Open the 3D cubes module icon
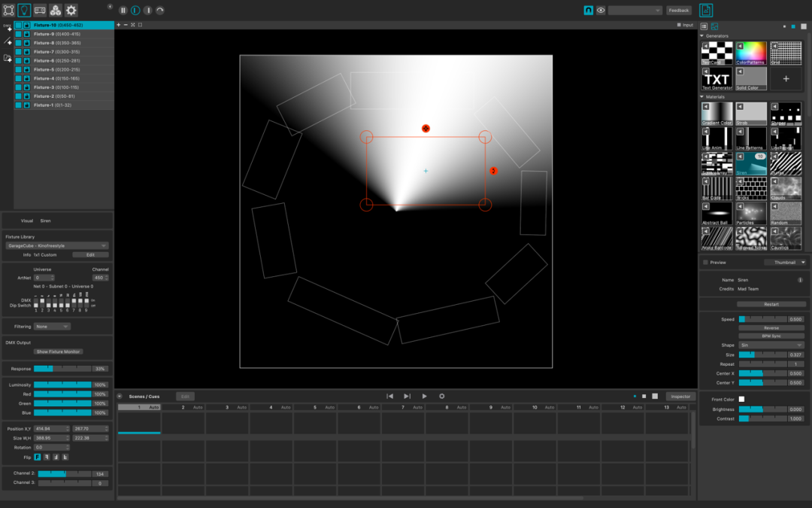812x508 pixels. pyautogui.click(x=56, y=11)
